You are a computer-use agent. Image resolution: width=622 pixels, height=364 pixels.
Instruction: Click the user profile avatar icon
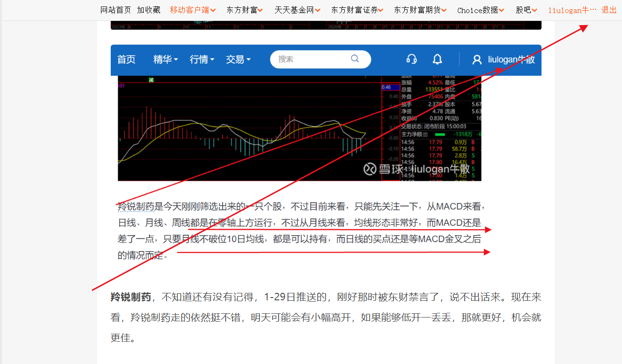[477, 60]
